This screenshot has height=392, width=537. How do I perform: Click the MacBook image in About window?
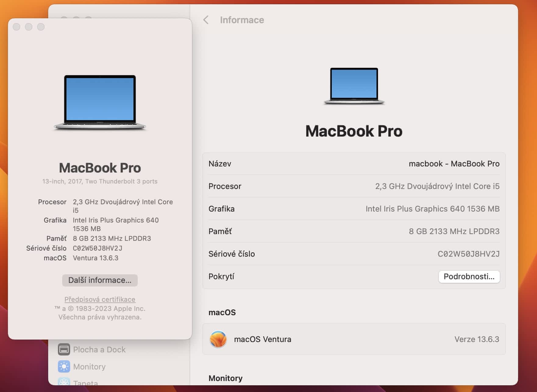[x=100, y=102]
